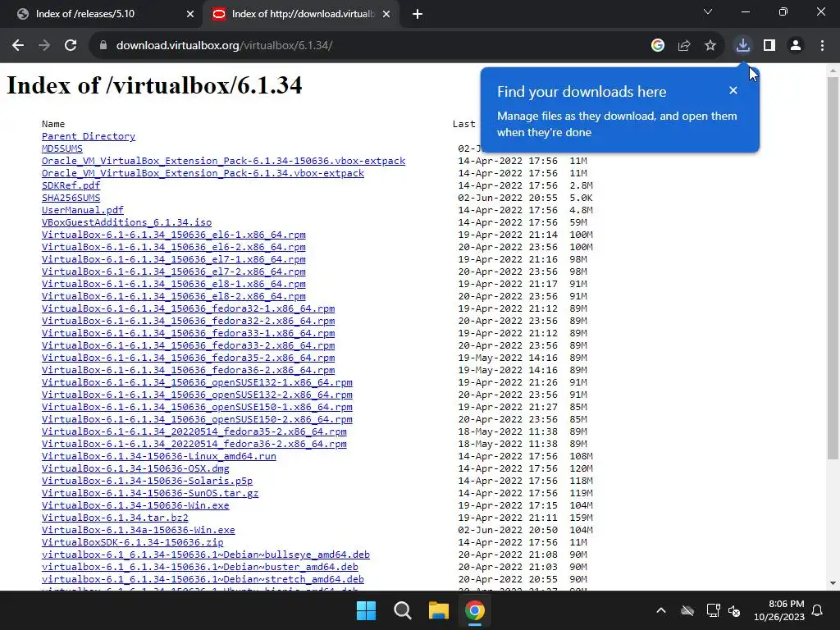Image resolution: width=840 pixels, height=630 pixels.
Task: Open SDKRef.pdf
Action: coord(71,185)
